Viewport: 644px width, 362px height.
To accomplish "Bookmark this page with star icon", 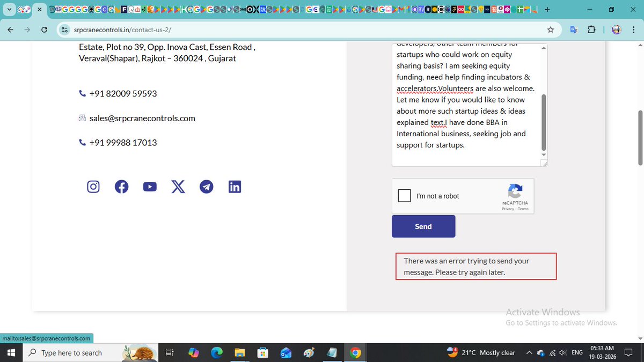I will 550,29.
